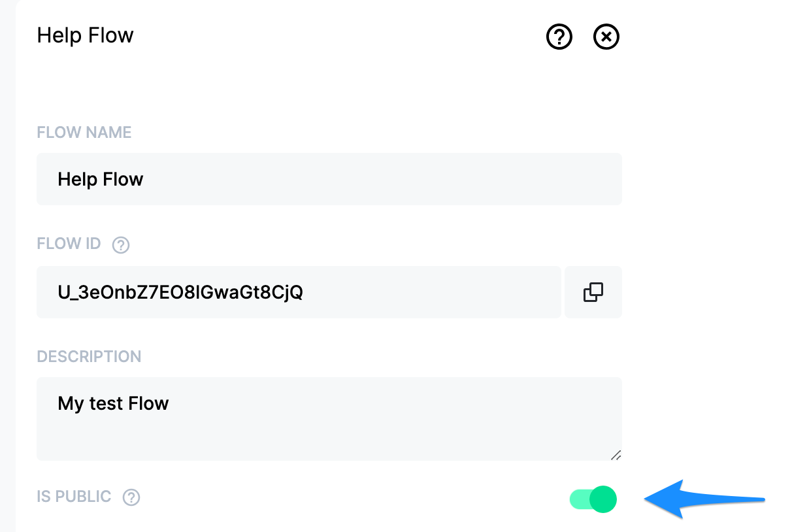Click the DESCRIPTION label
Viewport: 792px width, 532px height.
[90, 357]
